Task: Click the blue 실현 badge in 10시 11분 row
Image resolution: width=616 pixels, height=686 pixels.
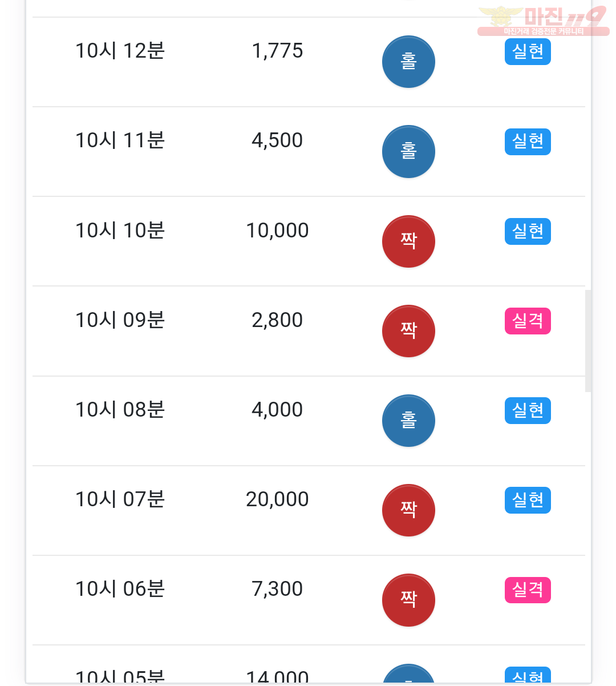Action: [x=528, y=142]
